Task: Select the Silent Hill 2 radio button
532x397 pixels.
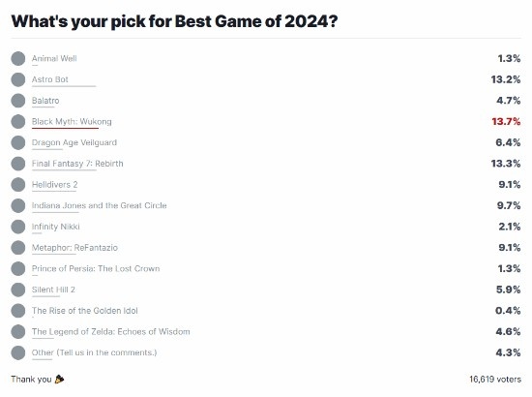Action: coord(18,290)
